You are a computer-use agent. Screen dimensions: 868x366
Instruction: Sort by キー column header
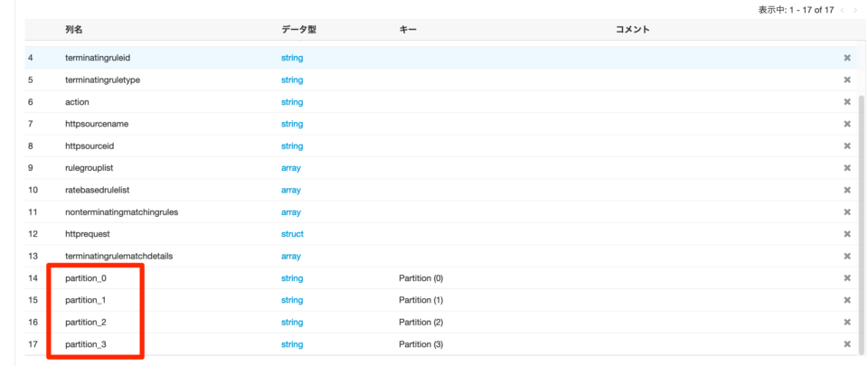tap(408, 30)
